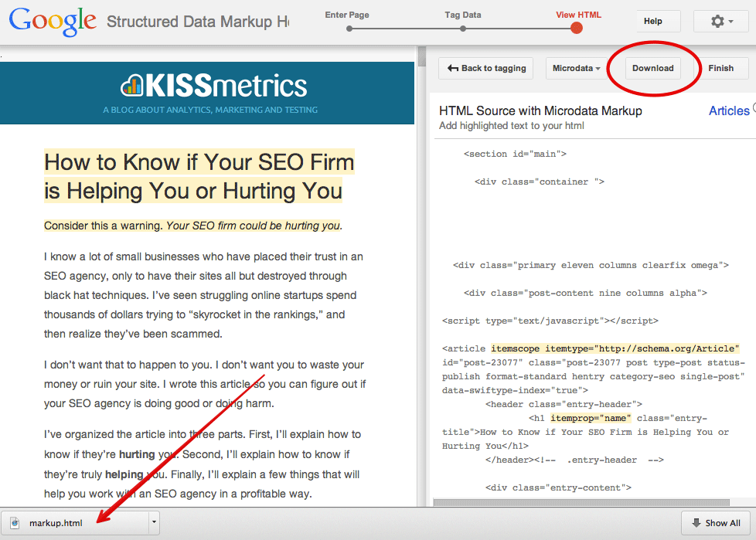Click the highlighted itemprop="name" attribute
756x540 pixels.
click(591, 418)
